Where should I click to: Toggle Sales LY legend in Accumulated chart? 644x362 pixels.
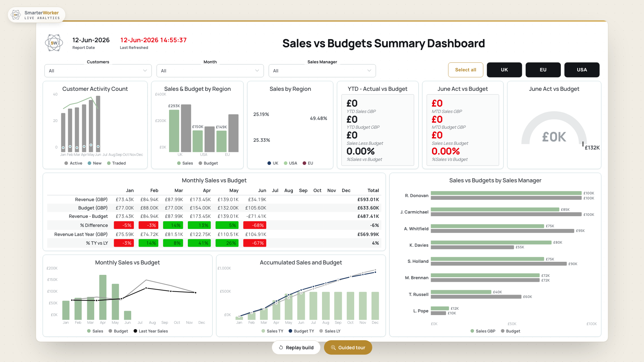coord(330,331)
